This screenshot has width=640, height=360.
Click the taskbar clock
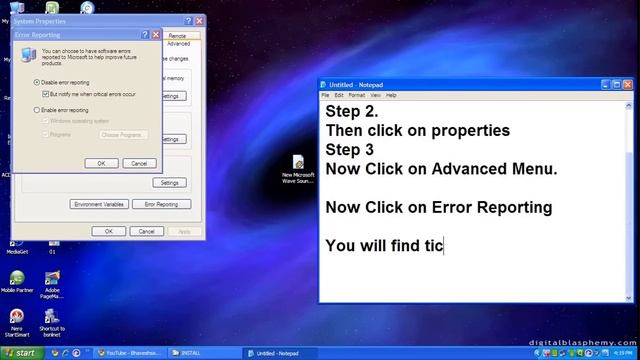tap(623, 353)
